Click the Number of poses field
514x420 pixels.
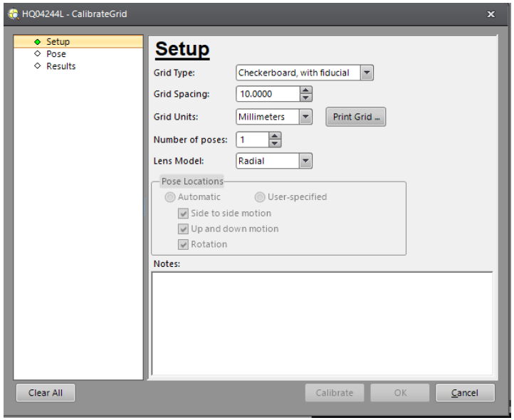[253, 140]
